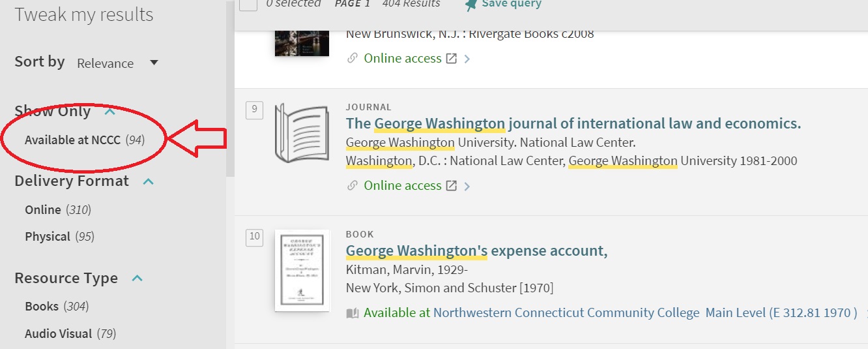Collapse the Show Only section
Viewport: 868px width, 349px height.
tap(109, 112)
